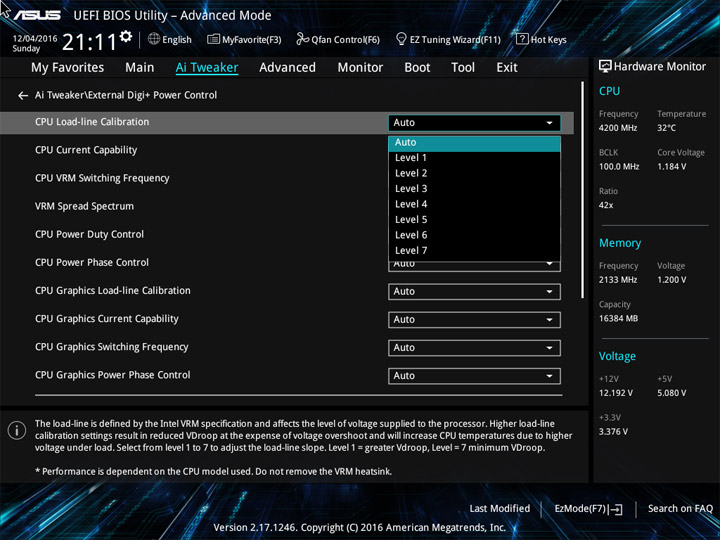720x540 pixels.
Task: Select Level 6 from the dropdown list
Action: [474, 235]
